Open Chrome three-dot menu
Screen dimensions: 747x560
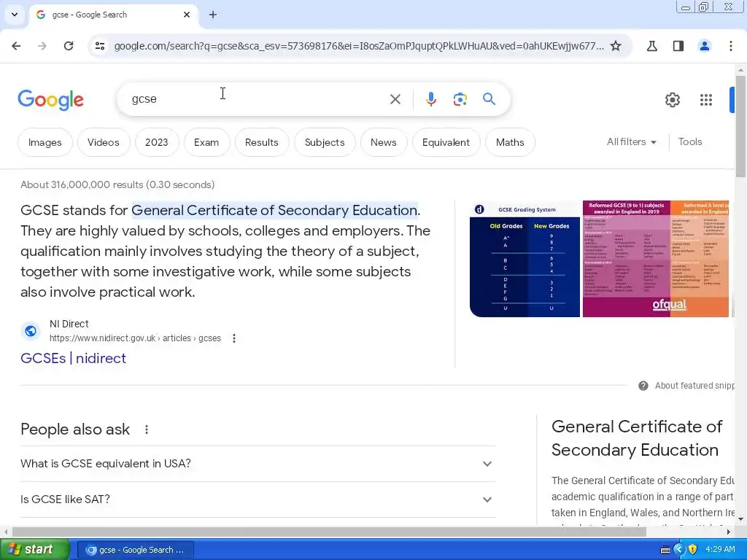point(730,46)
